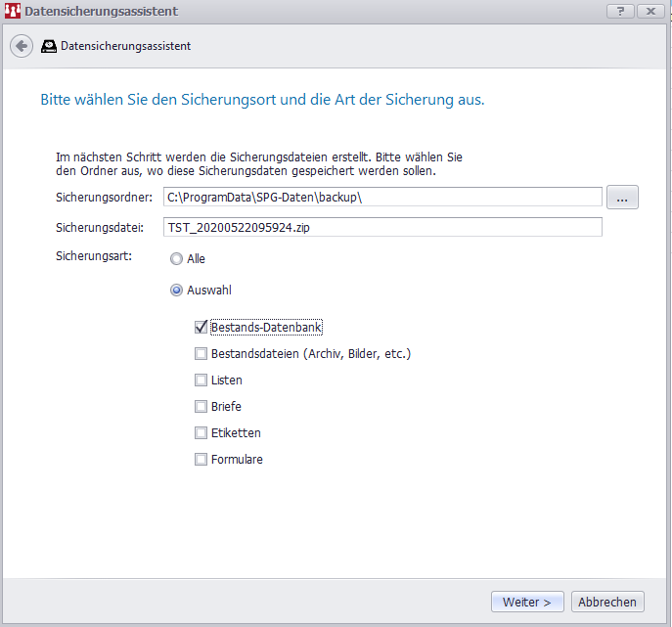This screenshot has height=627, width=672.
Task: Enable Bestandsdateien (Archiv, Bilder, etc.) checkbox
Action: pos(202,353)
